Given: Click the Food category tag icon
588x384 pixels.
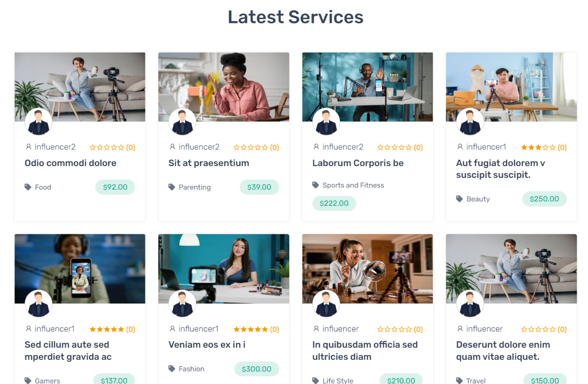Looking at the screenshot, I should [28, 187].
